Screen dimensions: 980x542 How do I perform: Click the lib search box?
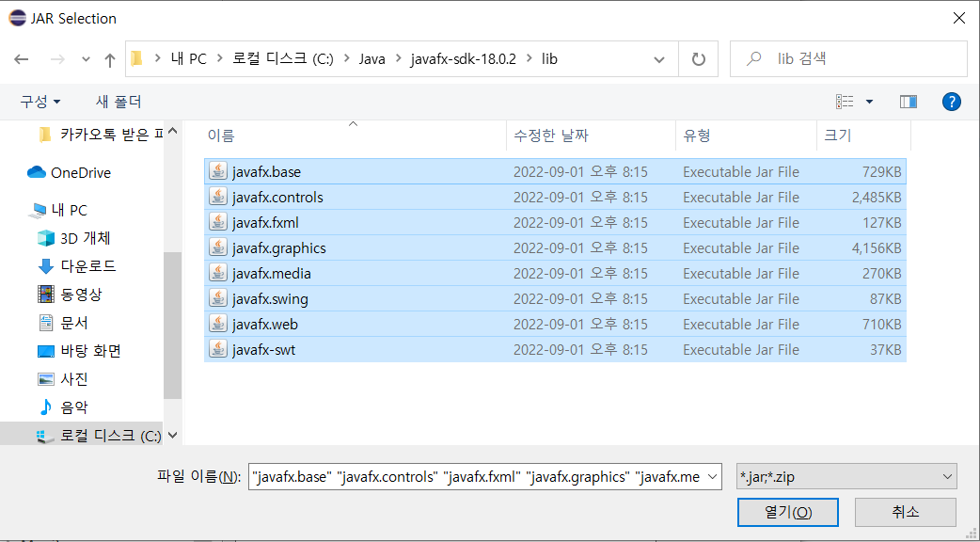pyautogui.click(x=848, y=59)
